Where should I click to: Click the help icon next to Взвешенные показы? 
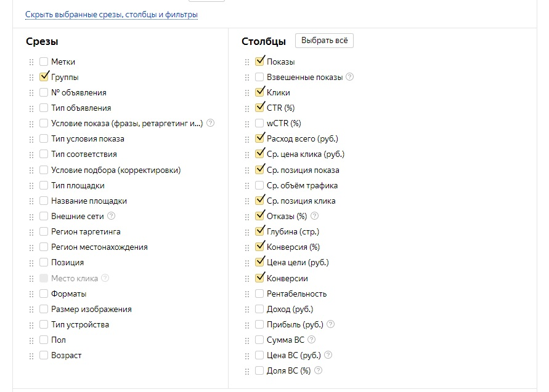click(x=350, y=78)
